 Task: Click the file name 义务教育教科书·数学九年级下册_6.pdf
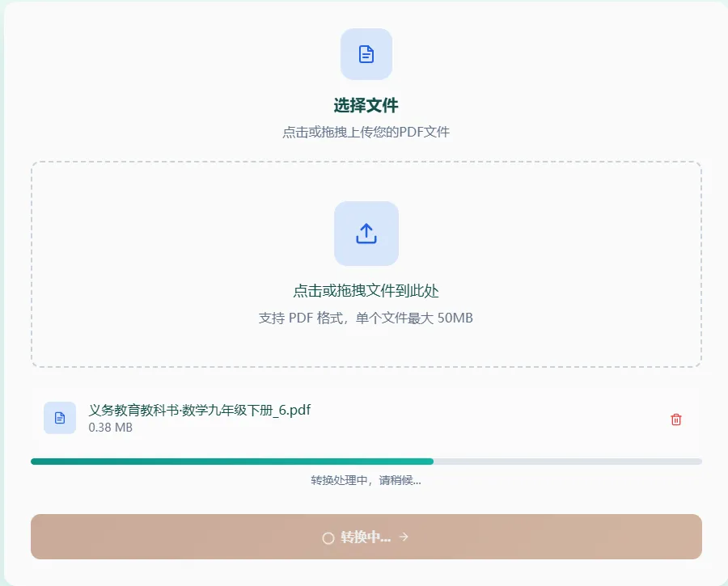click(x=200, y=410)
